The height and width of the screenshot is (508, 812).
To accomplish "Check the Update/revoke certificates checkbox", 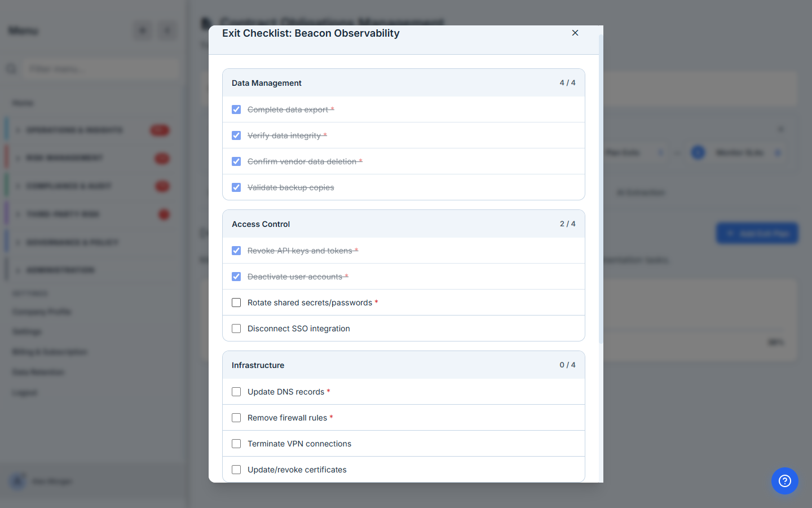I will click(236, 470).
